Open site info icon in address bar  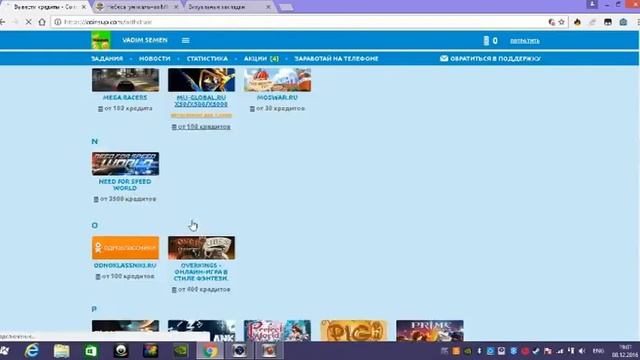(58, 22)
